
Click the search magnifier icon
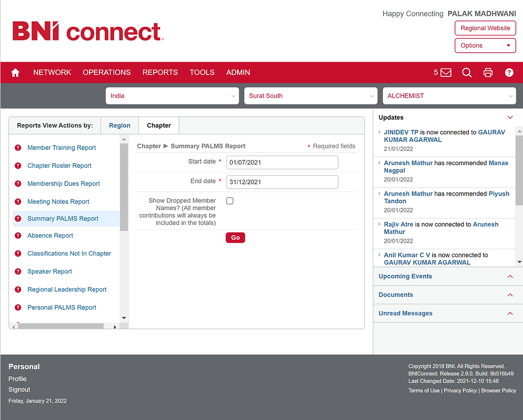[466, 73]
